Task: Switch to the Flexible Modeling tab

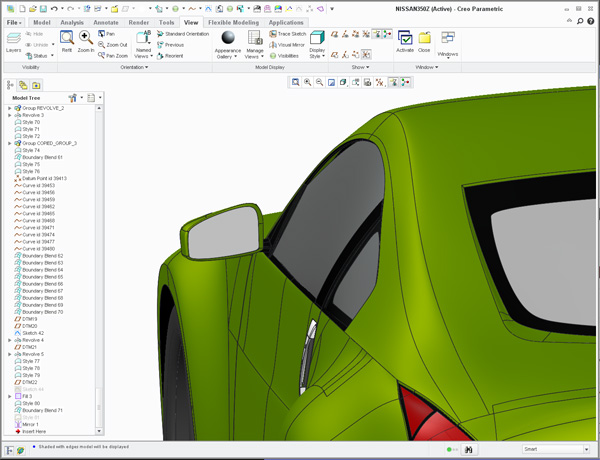Action: pyautogui.click(x=232, y=22)
